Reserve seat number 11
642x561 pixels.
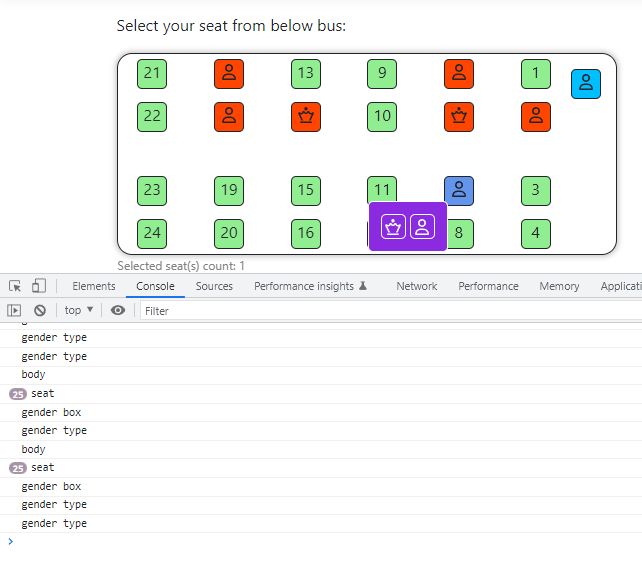[382, 189]
